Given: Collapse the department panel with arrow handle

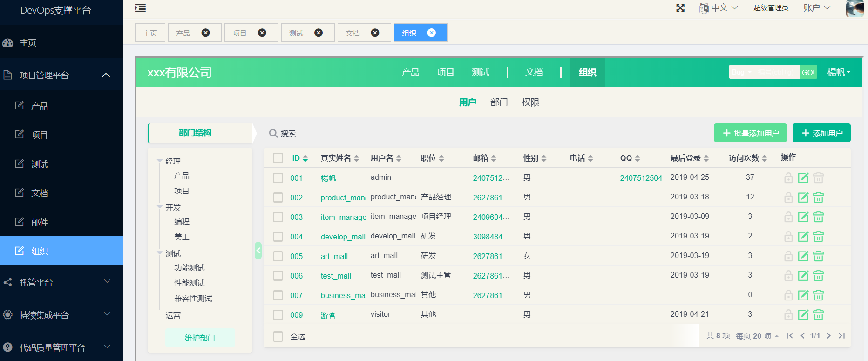Looking at the screenshot, I should tap(258, 251).
